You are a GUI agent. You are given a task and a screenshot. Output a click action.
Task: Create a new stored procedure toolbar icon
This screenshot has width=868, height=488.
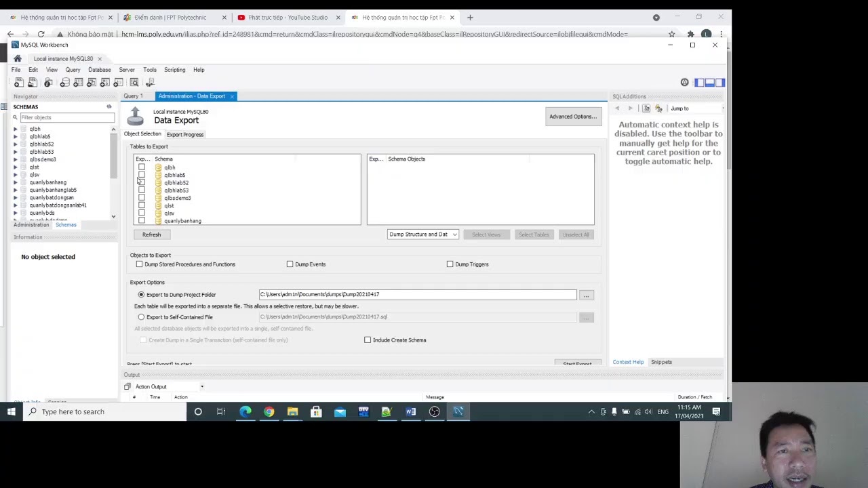105,82
